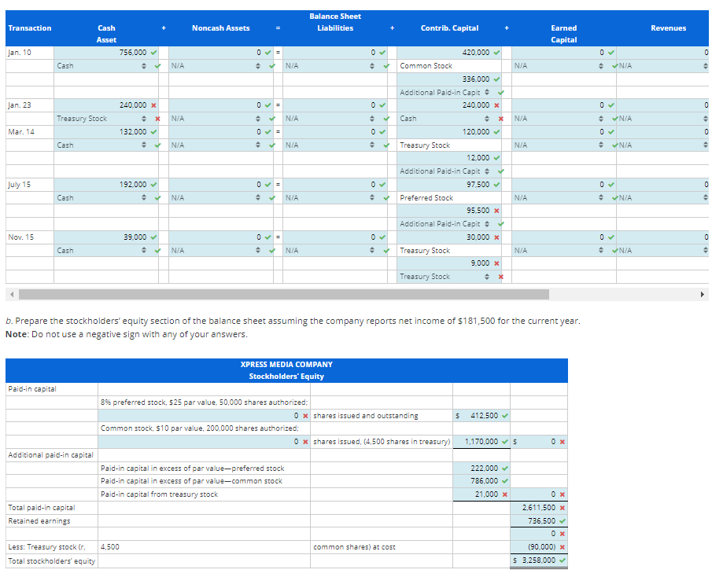The width and height of the screenshot is (712, 588).
Task: Select the 4,500 treasury stock quantity field
Action: 197,546
